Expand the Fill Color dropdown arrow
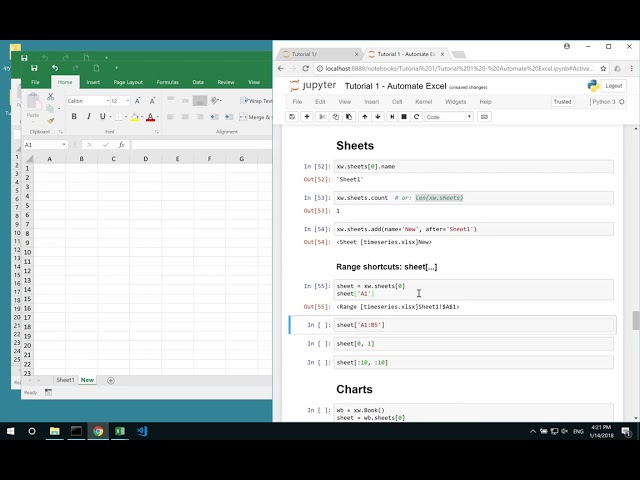Viewport: 640px width, 480px height. 142,117
